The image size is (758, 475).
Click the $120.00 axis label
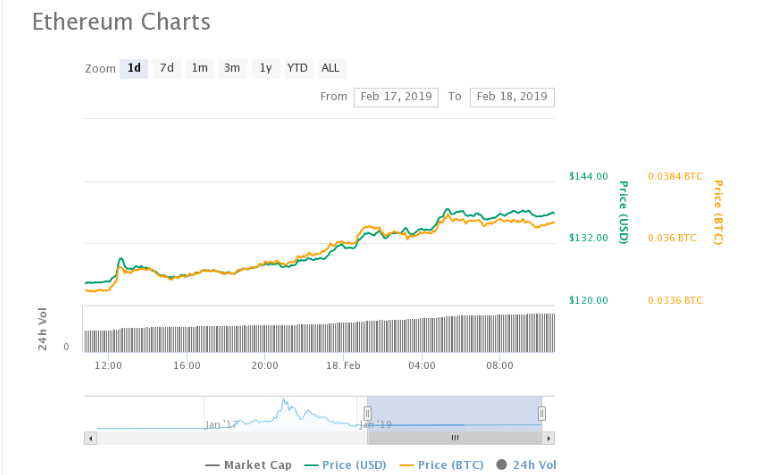pyautogui.click(x=588, y=300)
